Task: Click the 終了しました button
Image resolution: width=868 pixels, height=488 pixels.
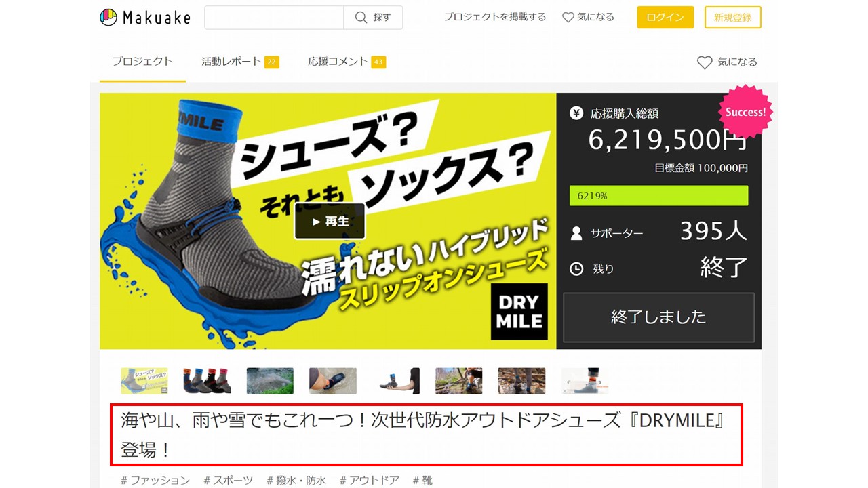Action: pos(658,317)
